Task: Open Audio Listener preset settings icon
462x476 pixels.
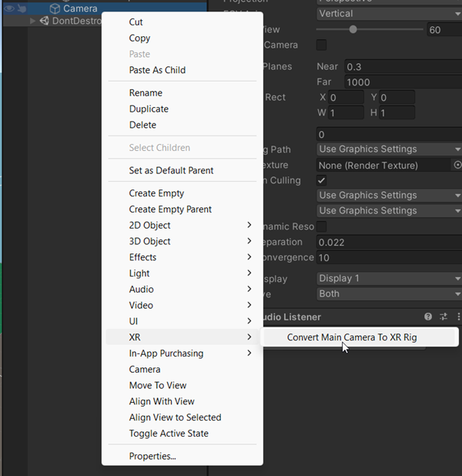Action: (x=444, y=317)
